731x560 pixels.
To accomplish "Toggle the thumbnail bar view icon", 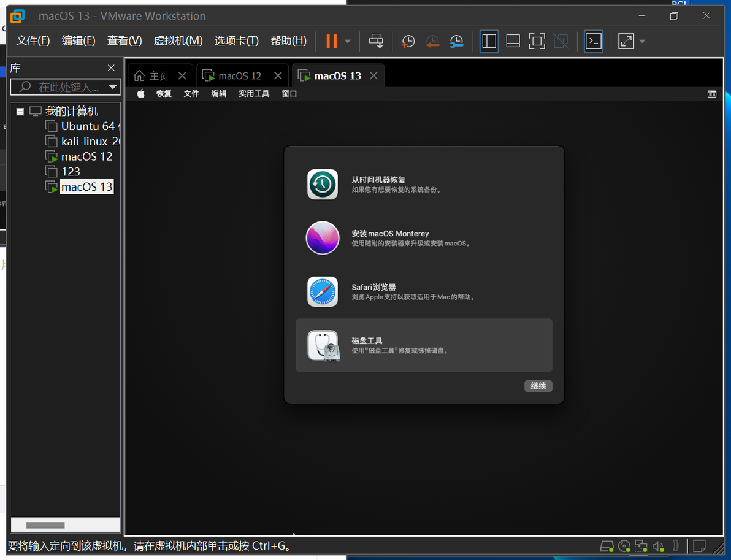I will click(513, 41).
